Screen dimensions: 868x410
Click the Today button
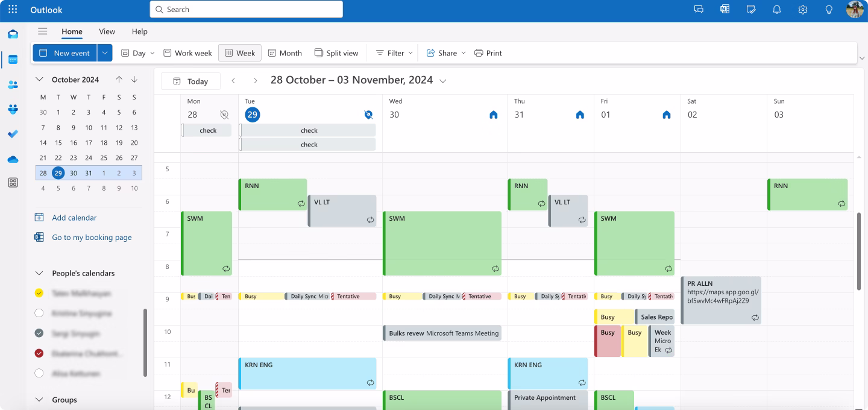coord(190,81)
